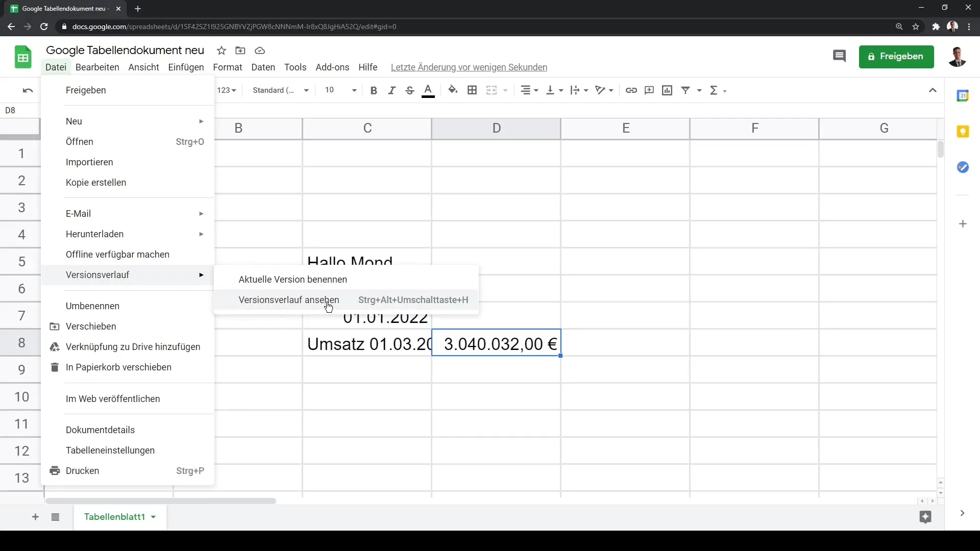Open the Google account avatar
Screen dimensions: 980x551
pos(958,56)
